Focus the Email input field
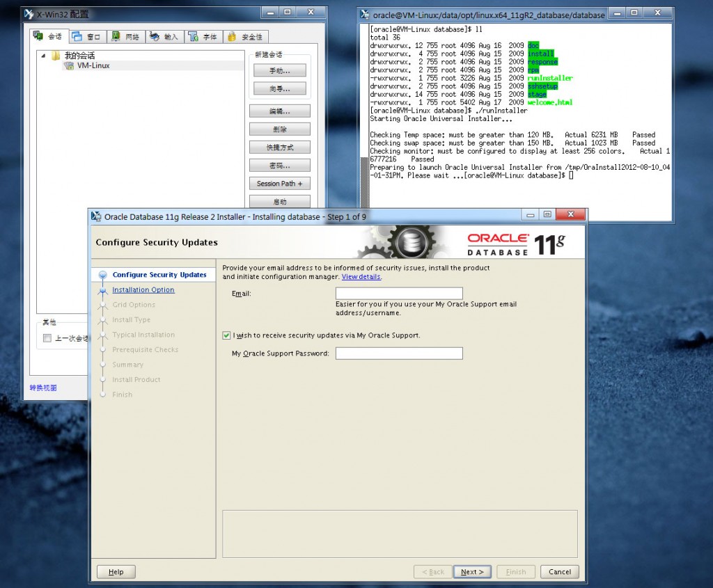The height and width of the screenshot is (588, 713). (x=399, y=293)
